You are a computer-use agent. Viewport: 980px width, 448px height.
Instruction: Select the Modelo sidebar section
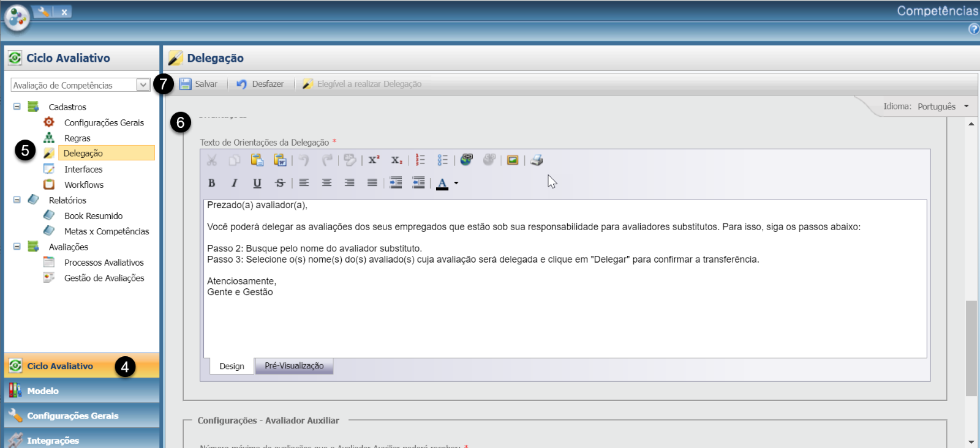pyautogui.click(x=81, y=390)
